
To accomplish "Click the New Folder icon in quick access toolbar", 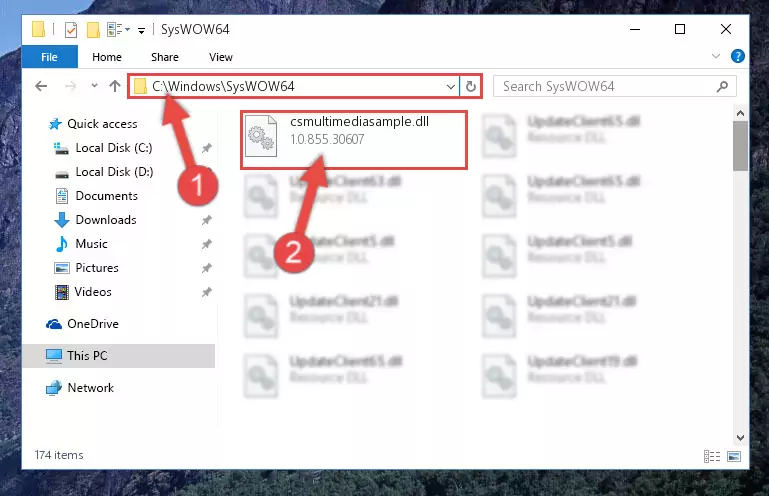I will point(93,30).
